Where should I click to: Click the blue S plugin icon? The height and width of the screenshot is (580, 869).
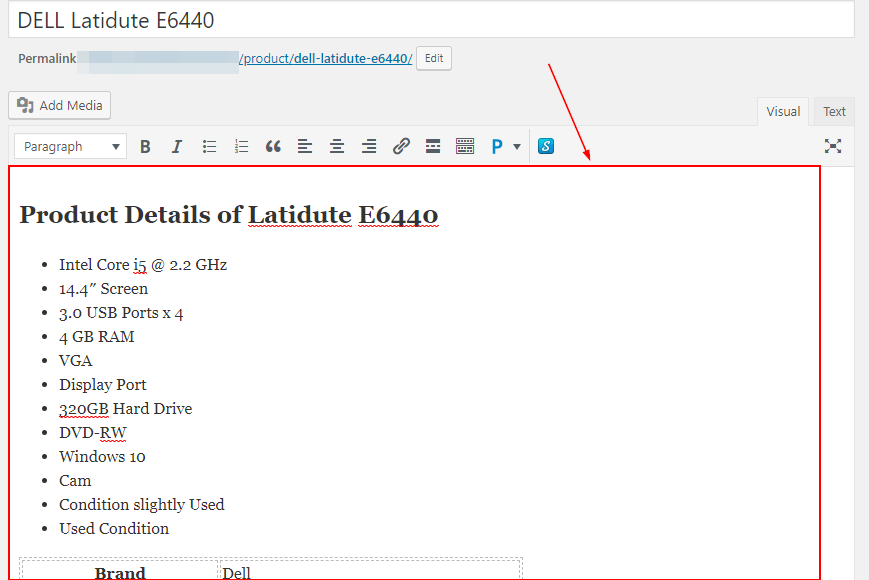tap(546, 146)
